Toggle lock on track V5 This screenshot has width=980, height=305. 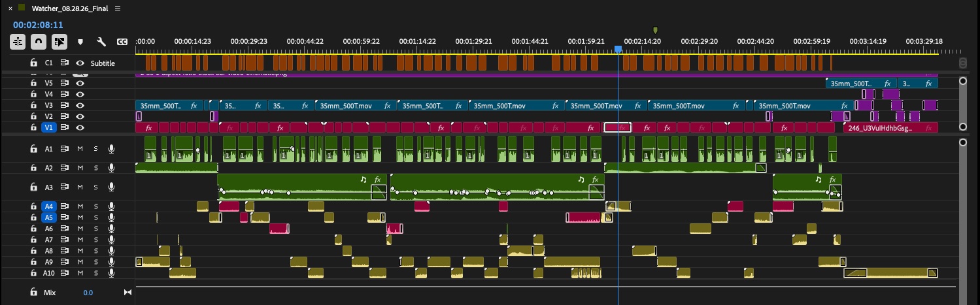click(x=33, y=84)
